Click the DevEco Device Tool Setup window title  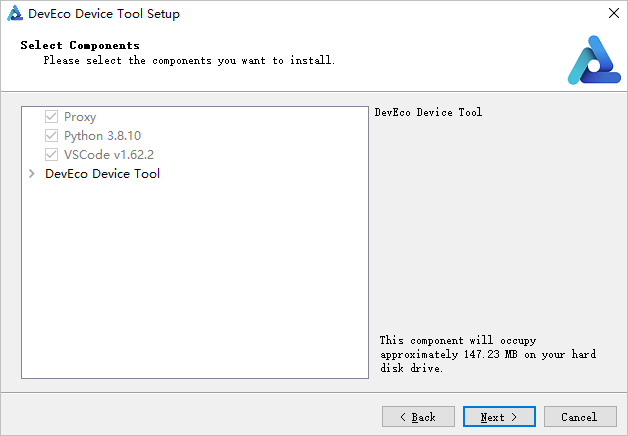point(104,15)
